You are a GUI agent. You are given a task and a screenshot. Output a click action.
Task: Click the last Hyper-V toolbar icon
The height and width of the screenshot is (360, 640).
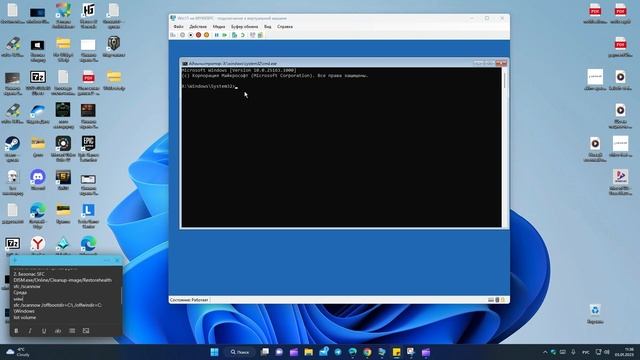(260, 35)
